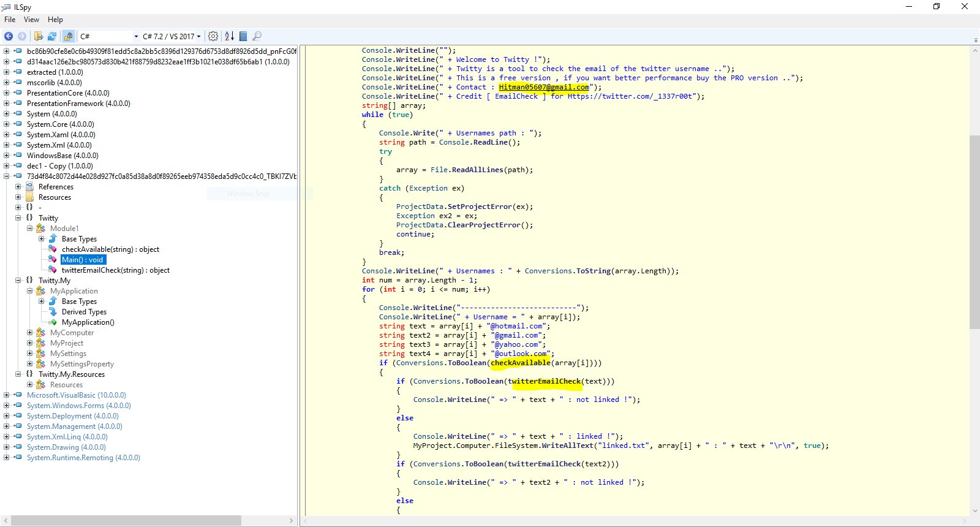Select the MySettingsProperty class
This screenshot has height=527, width=980.
[82, 364]
